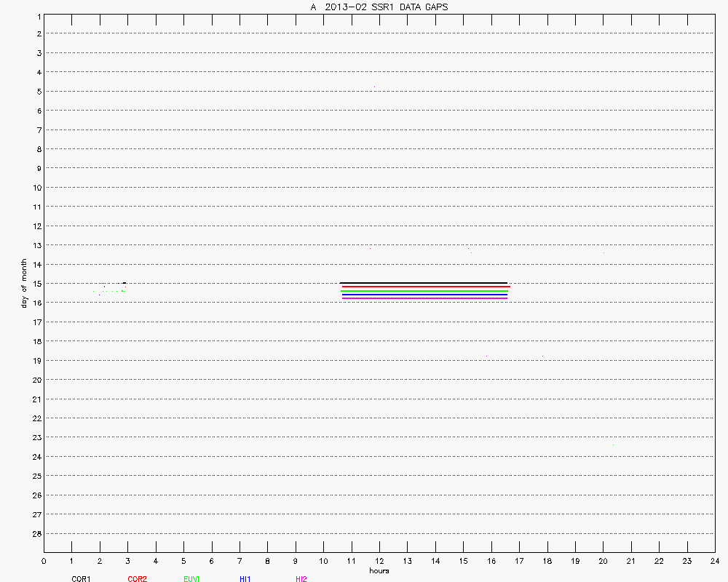Click the green EUVI legend label

coord(191,579)
